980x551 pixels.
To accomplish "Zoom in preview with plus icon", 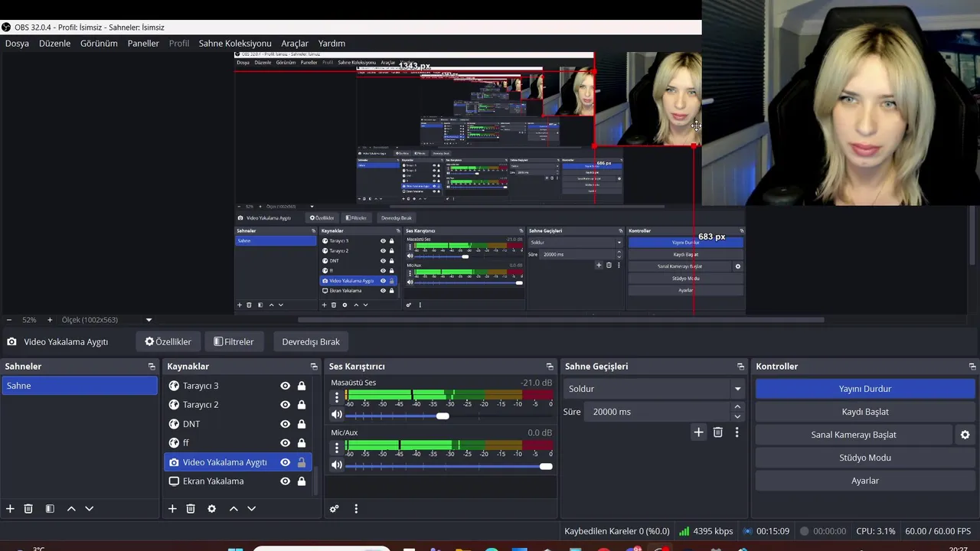I will click(x=50, y=320).
